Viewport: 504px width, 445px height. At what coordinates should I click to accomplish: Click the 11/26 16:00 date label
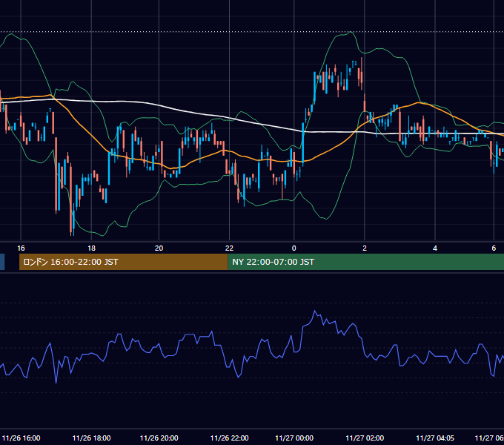[21, 438]
